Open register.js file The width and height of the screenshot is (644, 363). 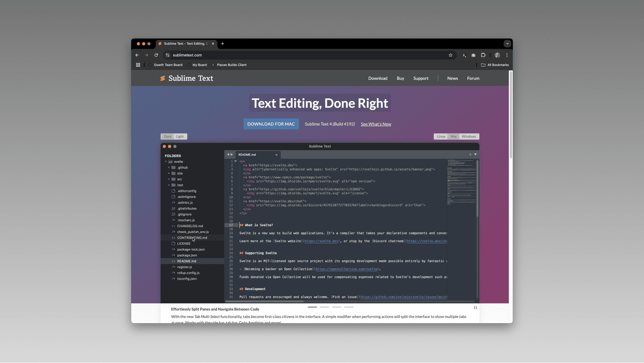coord(184,267)
